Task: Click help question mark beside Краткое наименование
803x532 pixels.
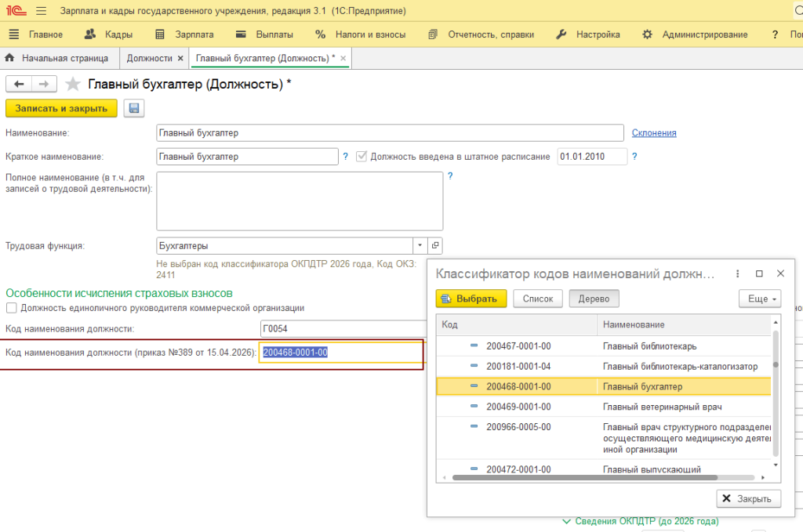Action: click(x=346, y=157)
